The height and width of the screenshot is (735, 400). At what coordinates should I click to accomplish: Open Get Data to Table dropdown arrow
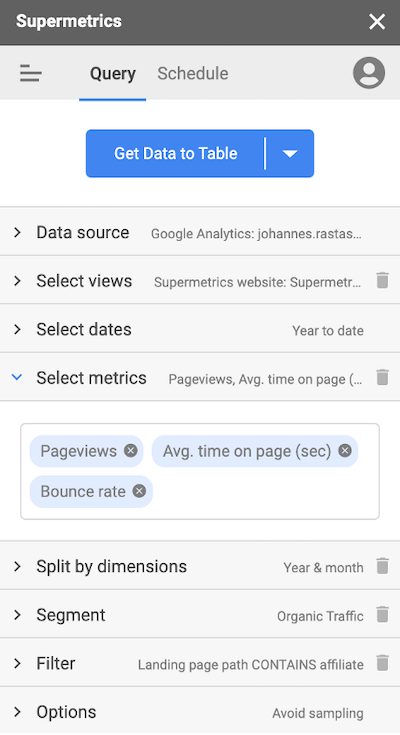click(290, 153)
